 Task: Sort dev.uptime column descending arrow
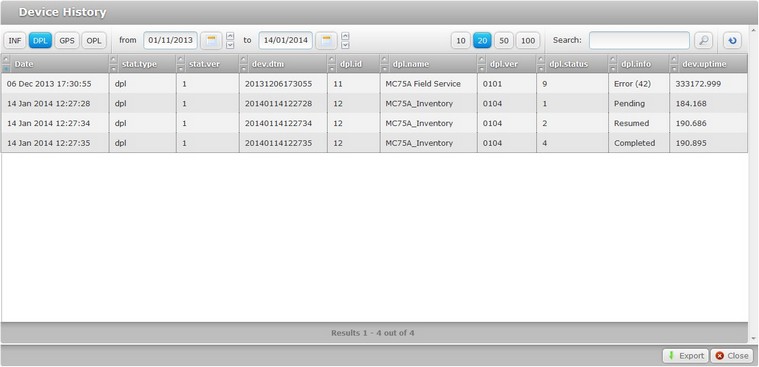(x=674, y=68)
